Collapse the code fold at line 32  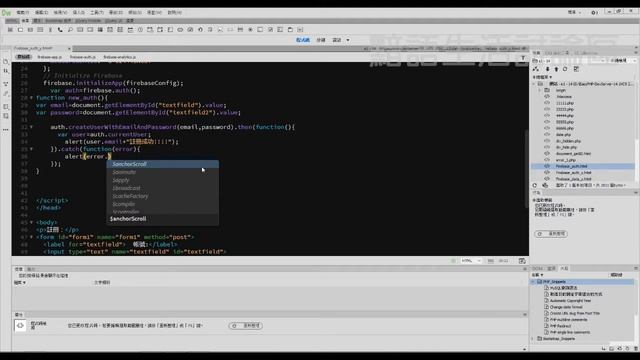pyautogui.click(x=31, y=127)
